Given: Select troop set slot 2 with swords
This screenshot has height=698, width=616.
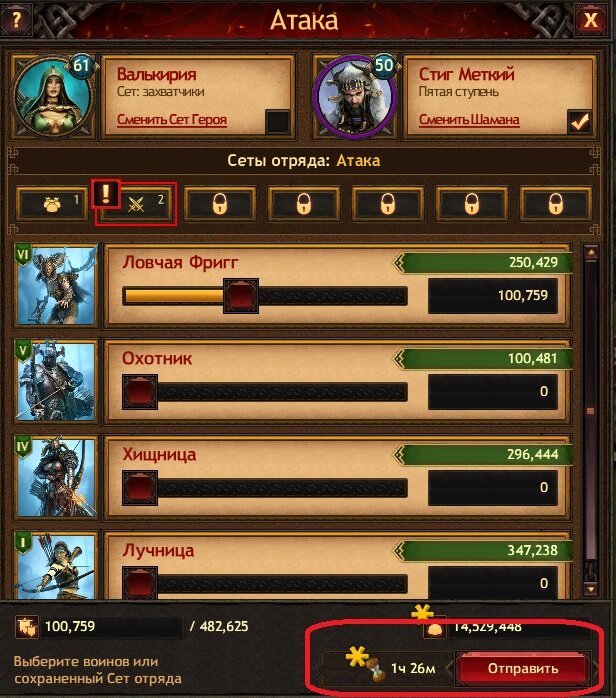Looking at the screenshot, I should (136, 205).
